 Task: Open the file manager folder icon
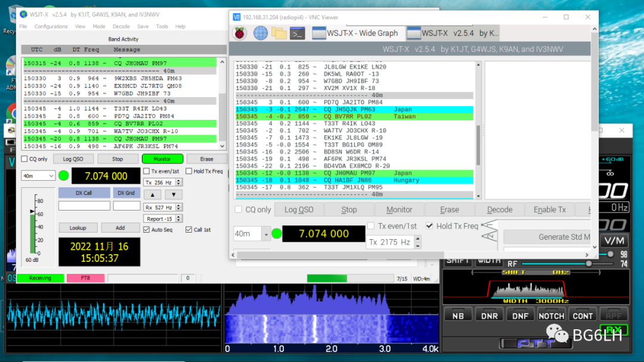tap(279, 33)
